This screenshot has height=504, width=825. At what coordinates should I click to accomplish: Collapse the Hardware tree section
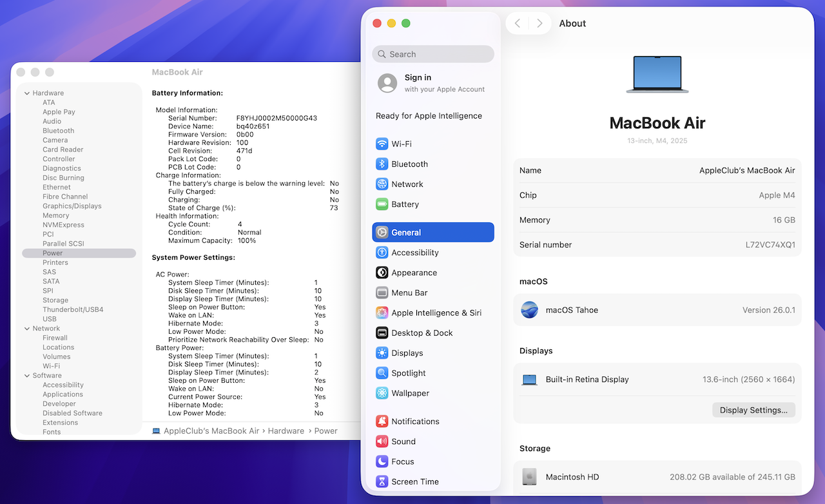27,93
